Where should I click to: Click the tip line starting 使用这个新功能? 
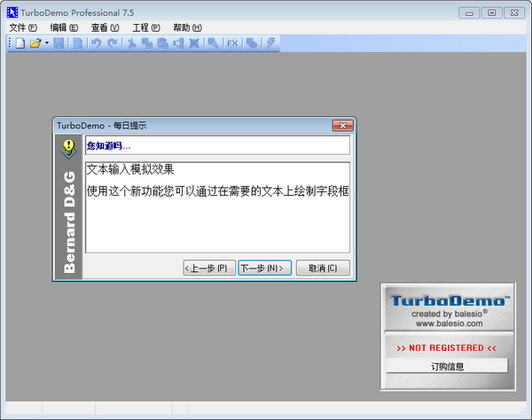(x=217, y=191)
